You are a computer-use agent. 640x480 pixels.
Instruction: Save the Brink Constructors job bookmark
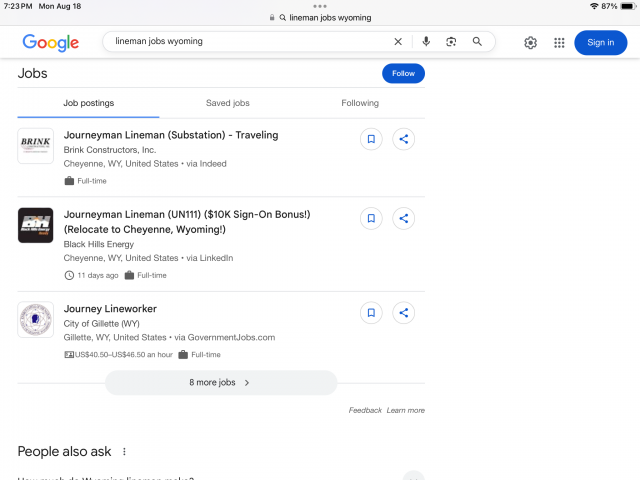(371, 139)
